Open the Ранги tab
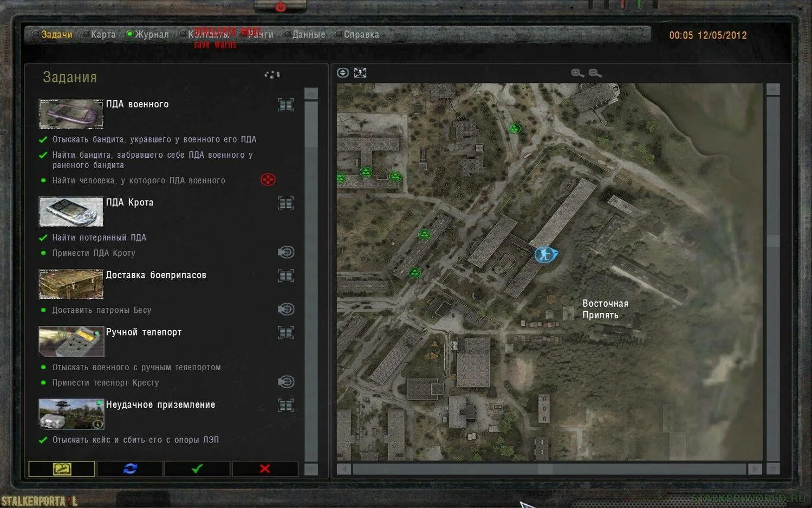 point(261,35)
